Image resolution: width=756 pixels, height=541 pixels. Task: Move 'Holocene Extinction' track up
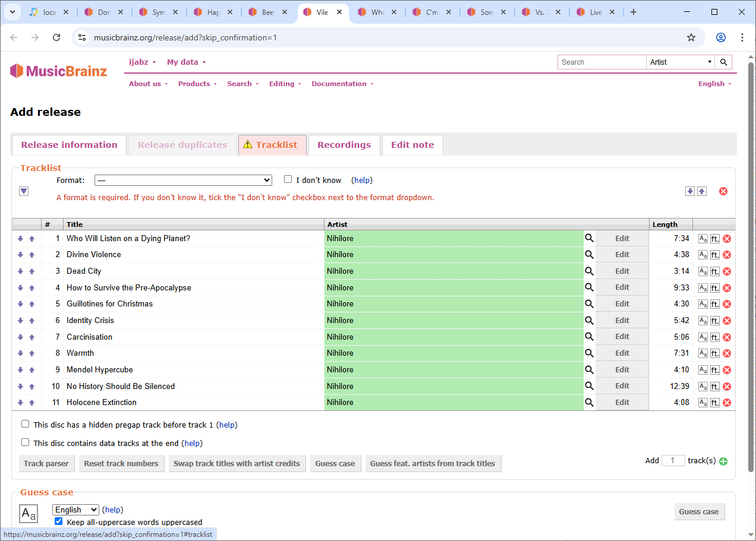(32, 403)
